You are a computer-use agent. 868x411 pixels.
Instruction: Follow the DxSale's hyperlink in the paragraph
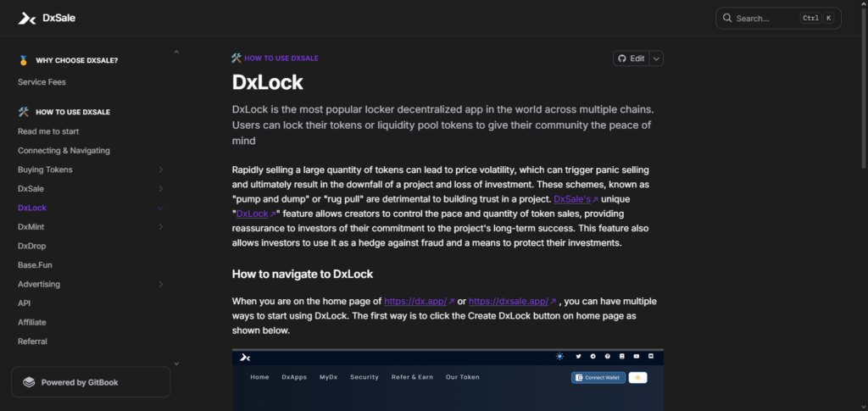pyautogui.click(x=572, y=199)
